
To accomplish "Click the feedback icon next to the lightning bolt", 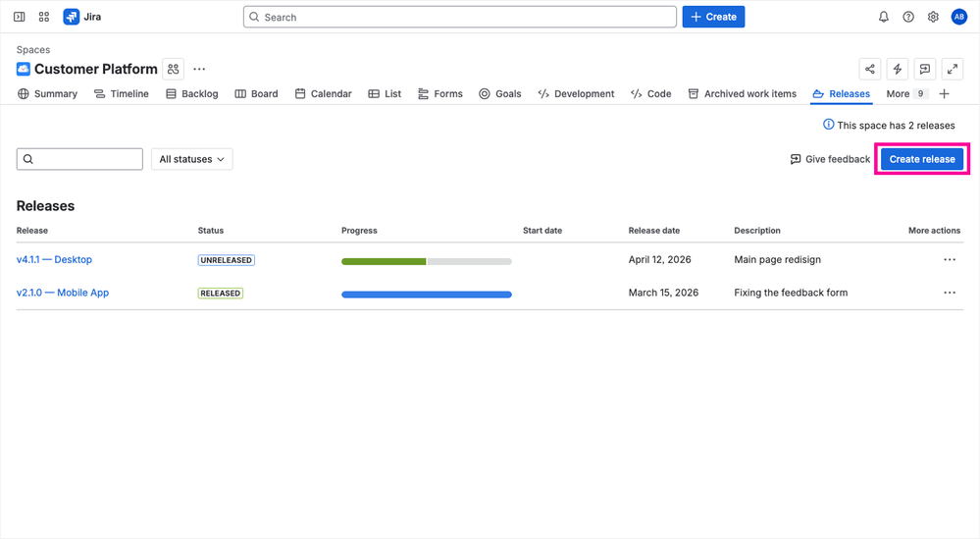I will [924, 69].
